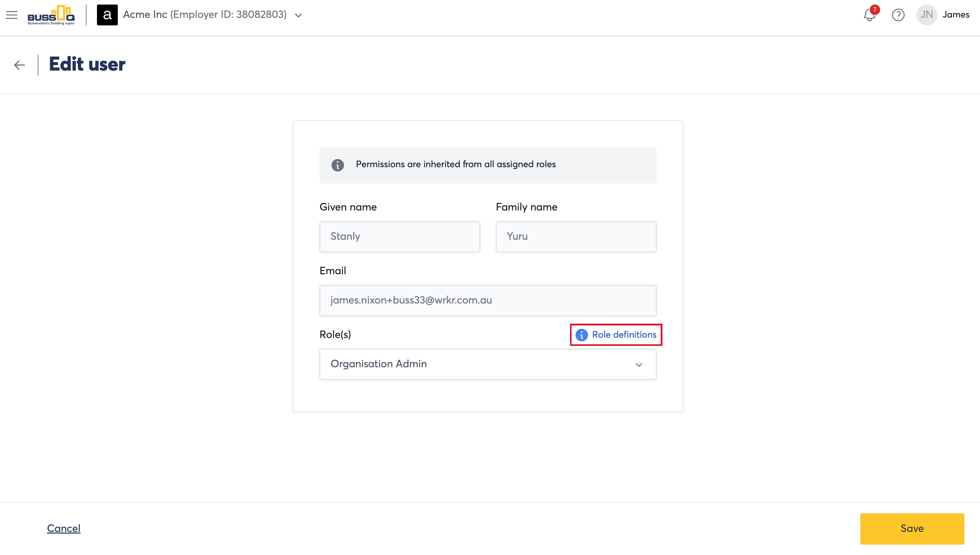
Task: Open the hamburger navigation menu
Action: tap(12, 15)
